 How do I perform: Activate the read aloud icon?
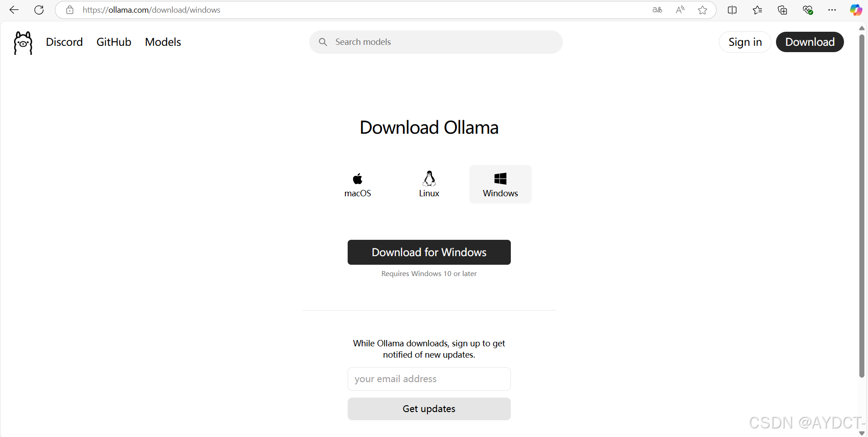click(x=680, y=10)
